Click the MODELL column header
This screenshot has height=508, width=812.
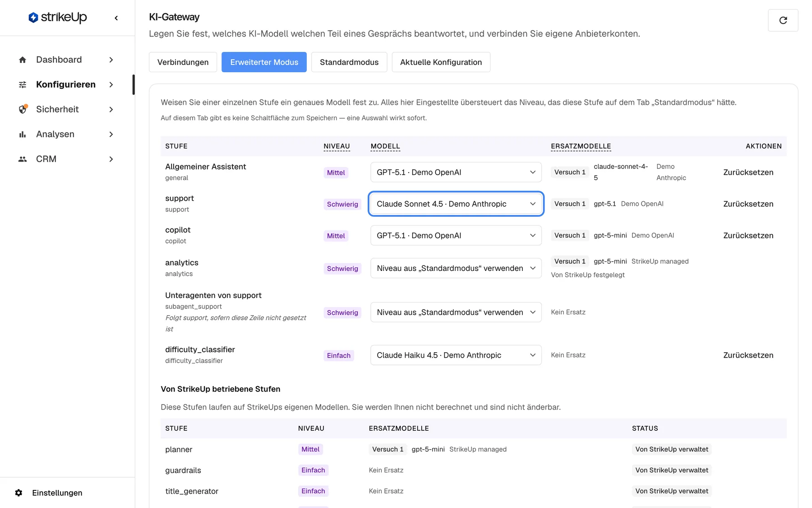[385, 146]
